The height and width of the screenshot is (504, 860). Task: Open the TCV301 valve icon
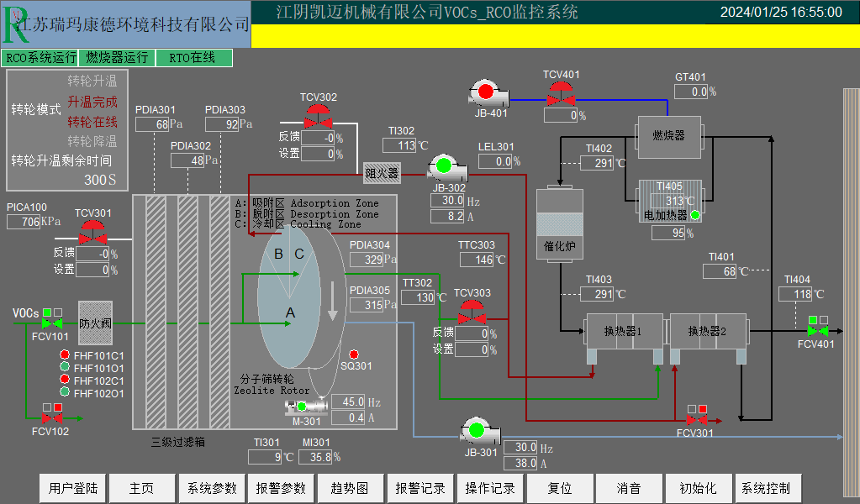[x=92, y=233]
